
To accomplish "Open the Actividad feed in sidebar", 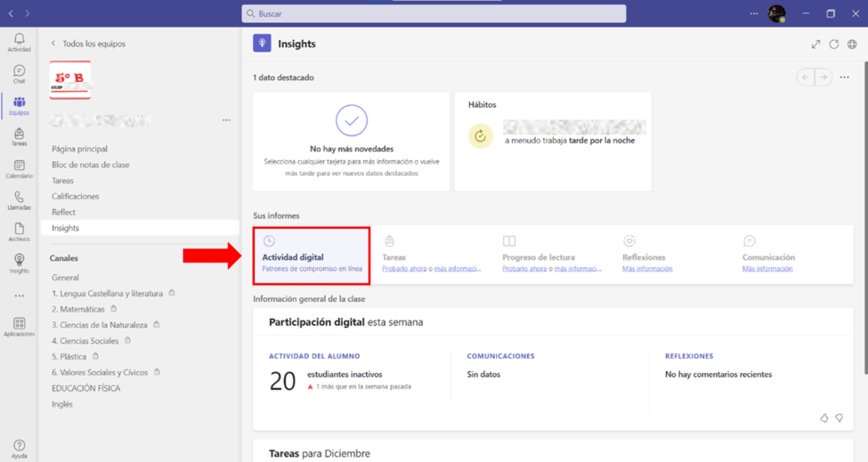I will (19, 42).
